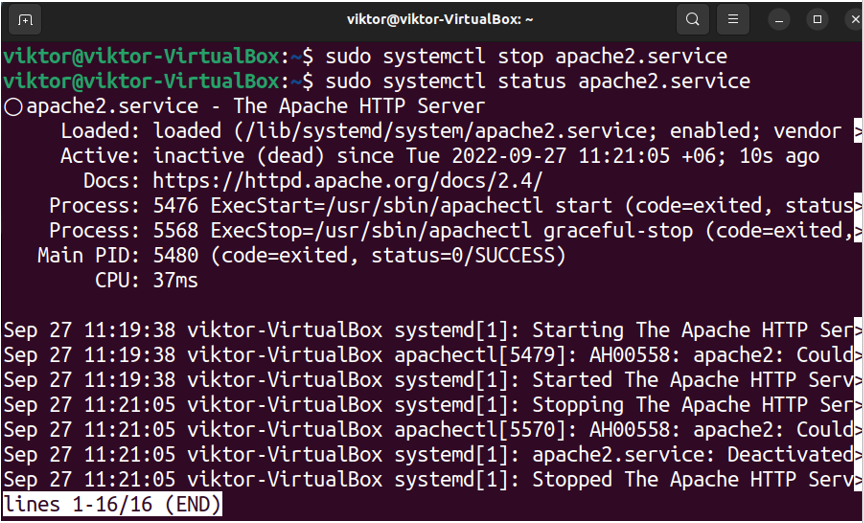864x523 pixels.
Task: Click the 'lines 1-16/16 (END)' pager status
Action: 112,504
